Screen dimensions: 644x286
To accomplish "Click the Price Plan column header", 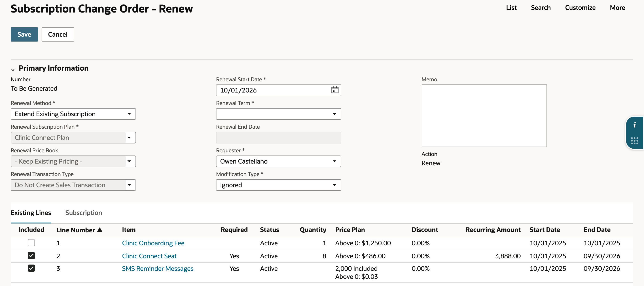I will 350,230.
